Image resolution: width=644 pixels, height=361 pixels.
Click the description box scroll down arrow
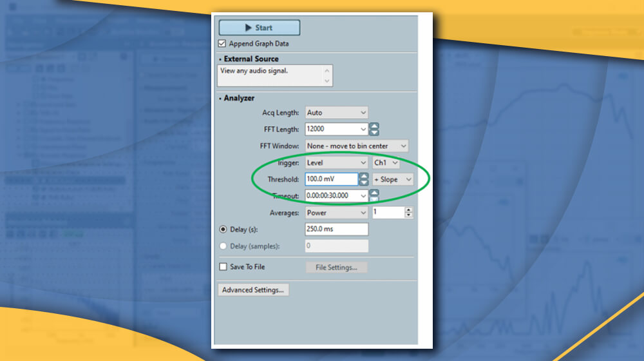(x=327, y=81)
